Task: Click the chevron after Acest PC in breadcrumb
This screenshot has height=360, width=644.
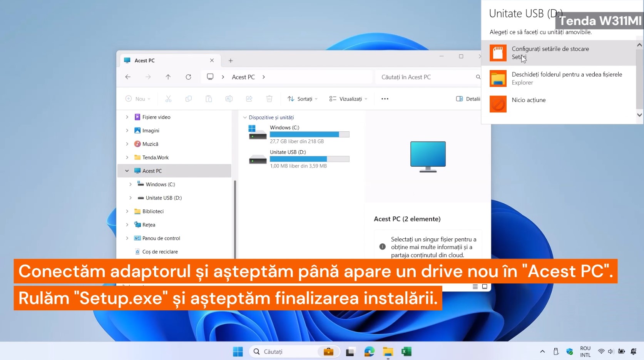Action: 264,77
